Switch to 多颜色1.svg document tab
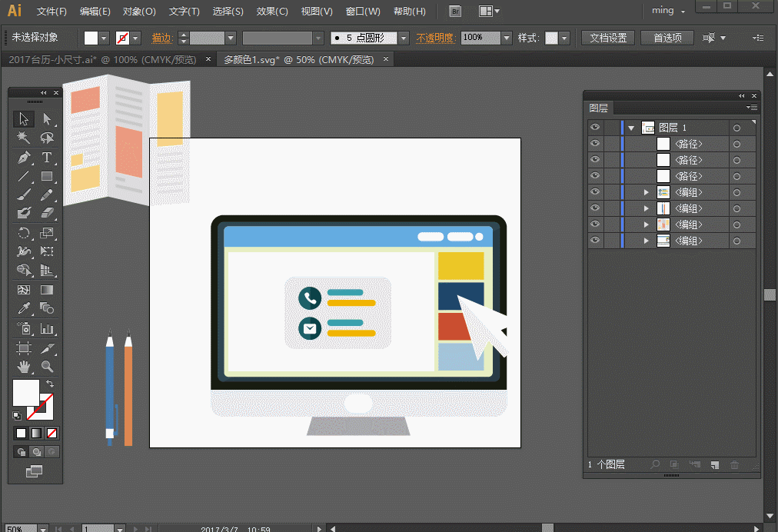 point(298,59)
